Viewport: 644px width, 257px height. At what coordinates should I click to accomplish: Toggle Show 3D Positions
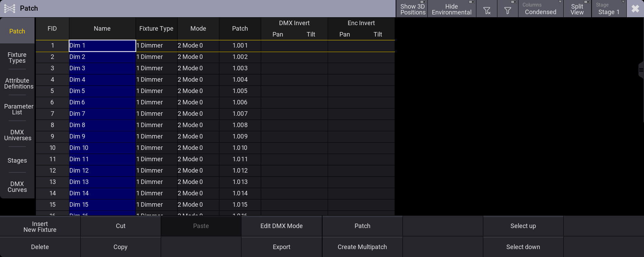pyautogui.click(x=413, y=9)
